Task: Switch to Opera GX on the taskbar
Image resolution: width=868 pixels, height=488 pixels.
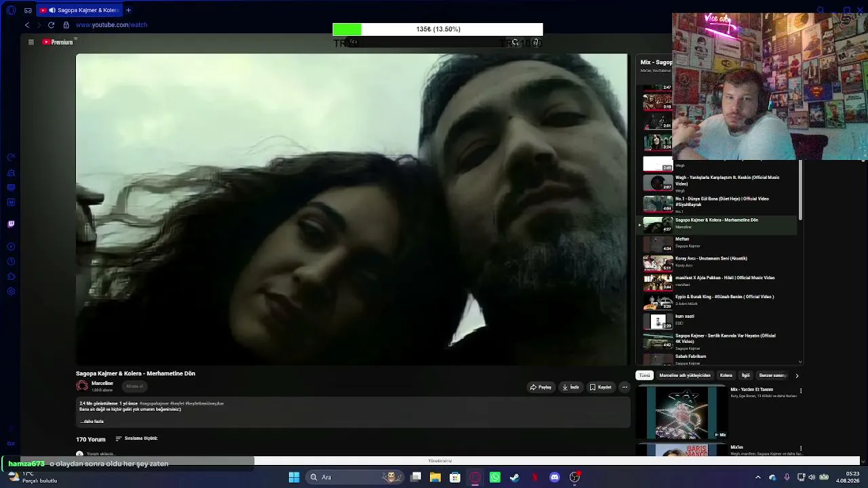Action: pos(475,477)
